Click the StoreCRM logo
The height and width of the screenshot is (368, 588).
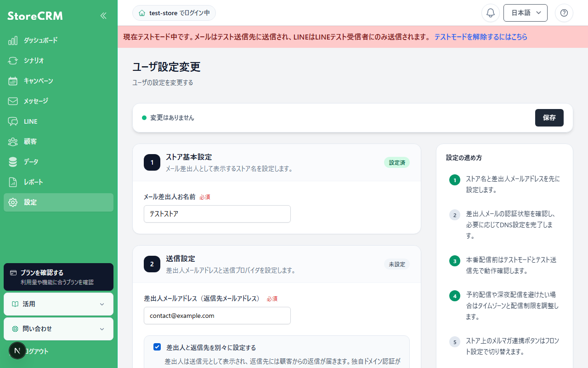(x=35, y=16)
